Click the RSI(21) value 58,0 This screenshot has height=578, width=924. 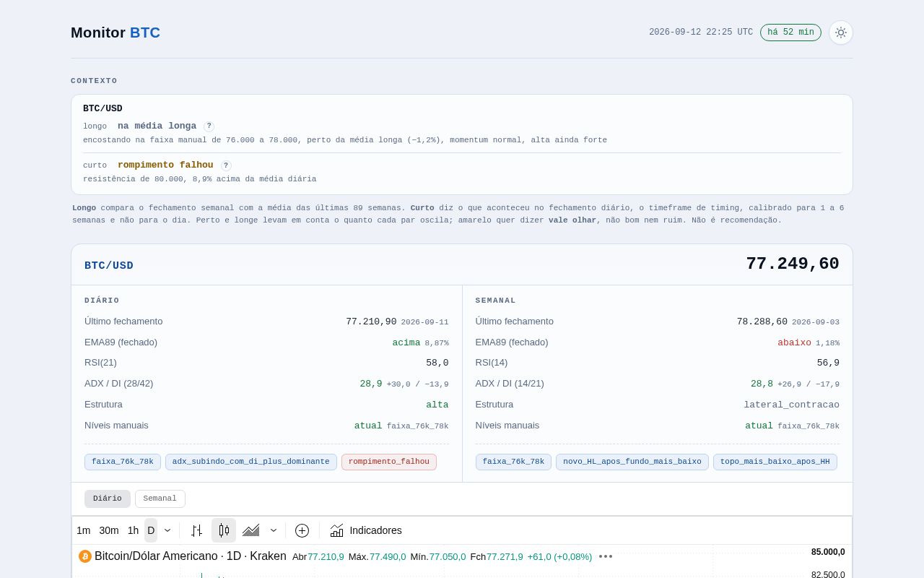click(x=437, y=363)
